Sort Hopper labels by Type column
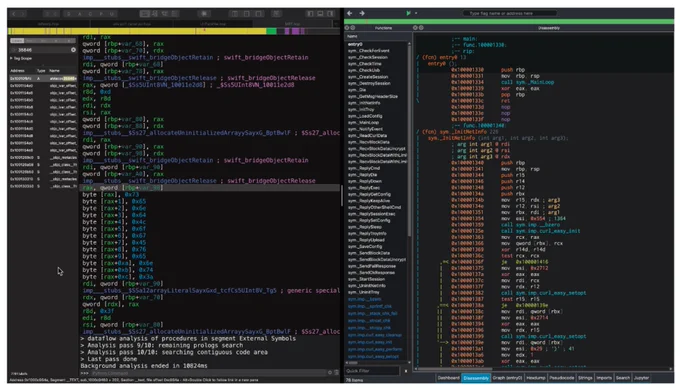 click(x=41, y=71)
